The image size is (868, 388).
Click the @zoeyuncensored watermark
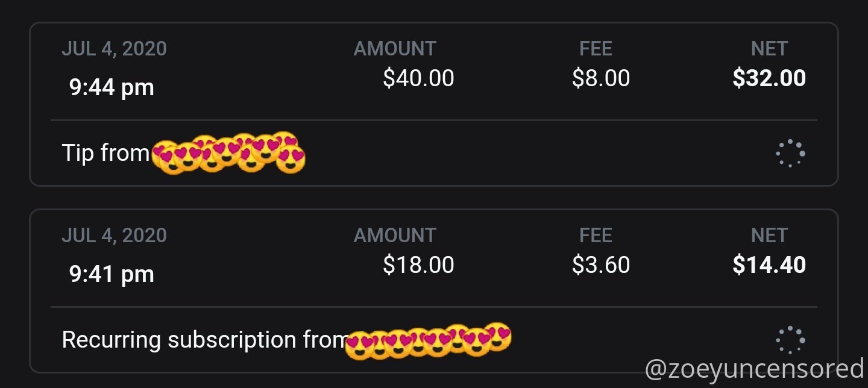tap(755, 369)
